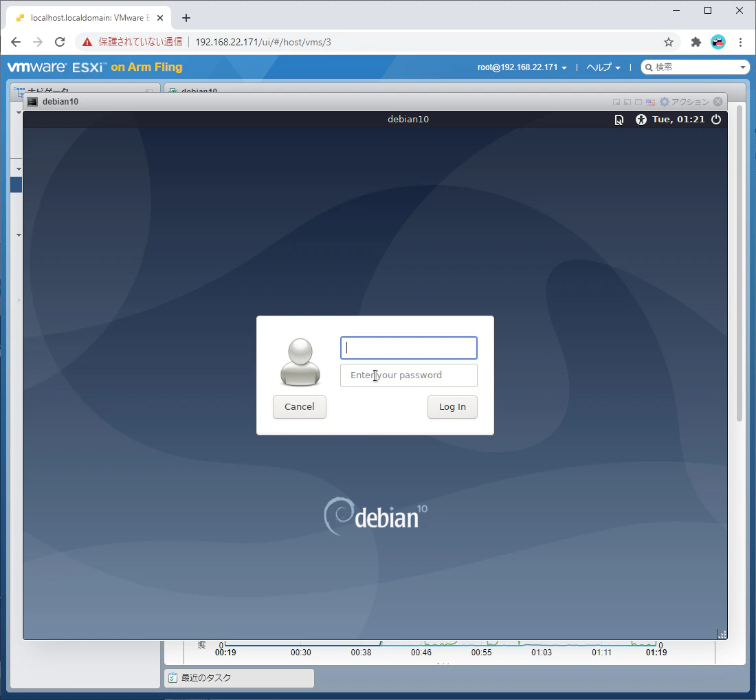
Task: Open 最近のタスク panel
Action: 239,678
